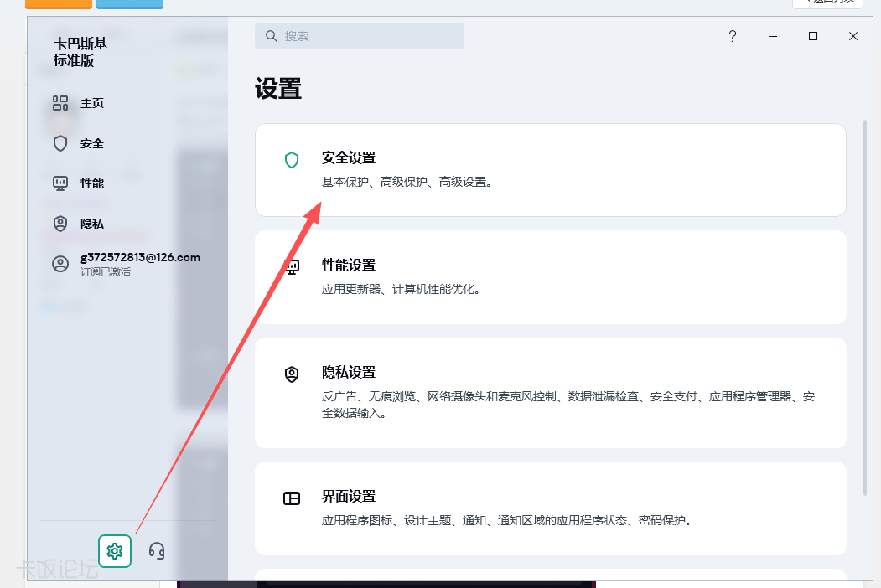Click the magnifier icon in search box

(x=272, y=36)
